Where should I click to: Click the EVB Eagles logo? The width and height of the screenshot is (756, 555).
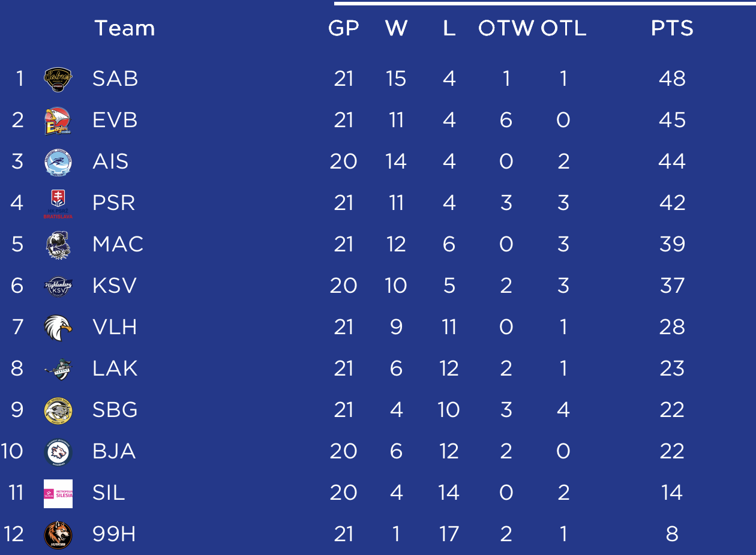(58, 121)
